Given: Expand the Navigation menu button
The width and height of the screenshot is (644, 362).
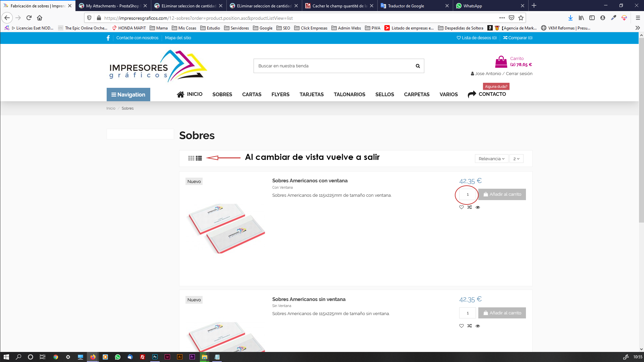Looking at the screenshot, I should click(128, 95).
